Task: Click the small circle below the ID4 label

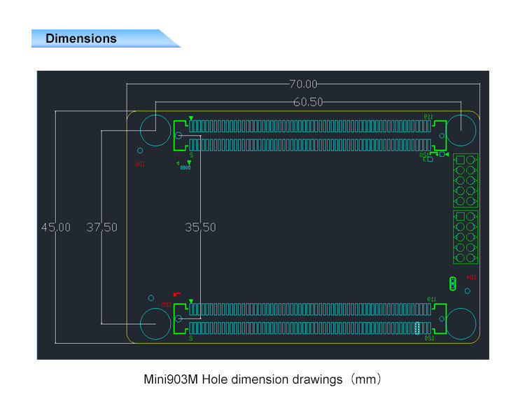Action: (468, 291)
